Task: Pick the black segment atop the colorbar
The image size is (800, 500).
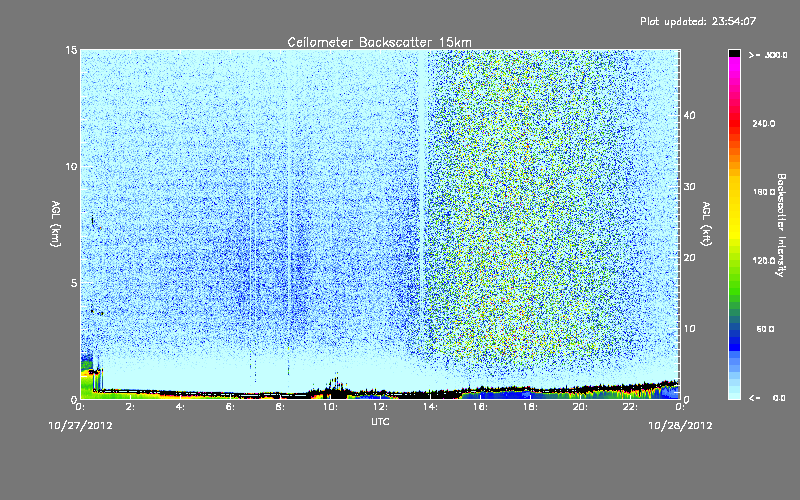Action: point(734,53)
